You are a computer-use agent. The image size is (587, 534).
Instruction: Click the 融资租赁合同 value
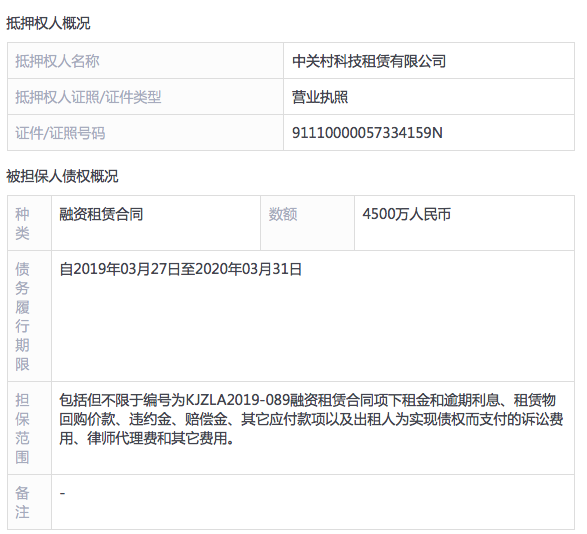(x=101, y=214)
